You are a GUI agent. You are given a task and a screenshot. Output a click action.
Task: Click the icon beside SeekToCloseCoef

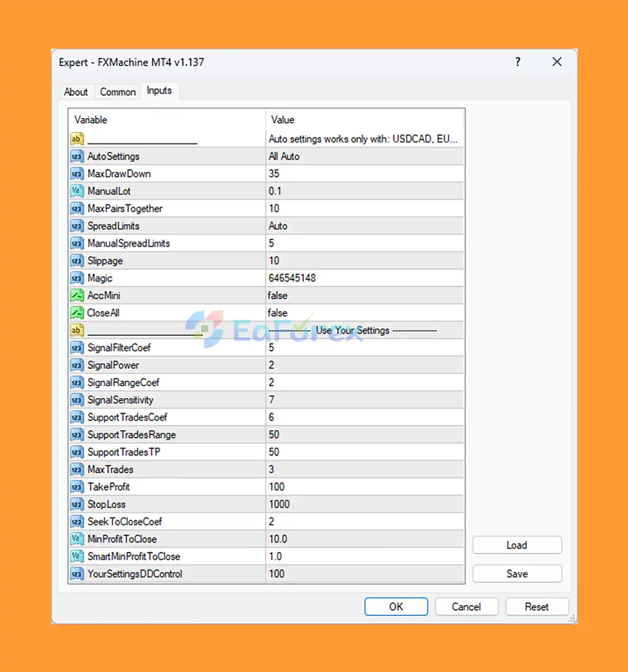[x=77, y=522]
